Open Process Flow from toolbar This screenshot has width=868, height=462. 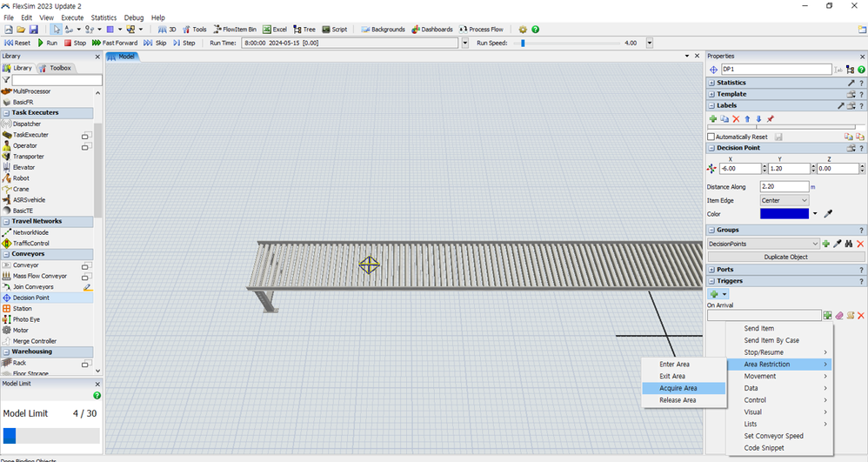point(482,30)
